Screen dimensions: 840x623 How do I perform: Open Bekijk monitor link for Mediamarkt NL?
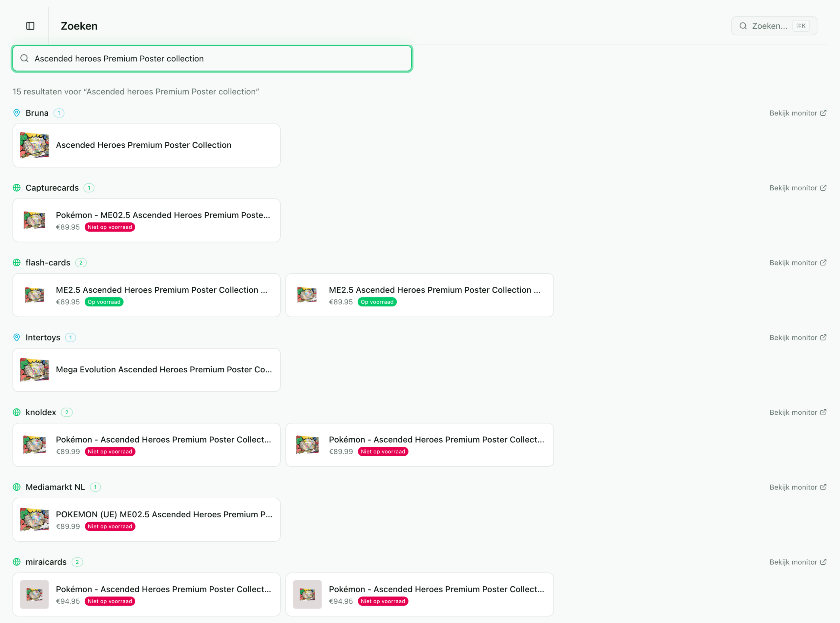click(x=797, y=487)
